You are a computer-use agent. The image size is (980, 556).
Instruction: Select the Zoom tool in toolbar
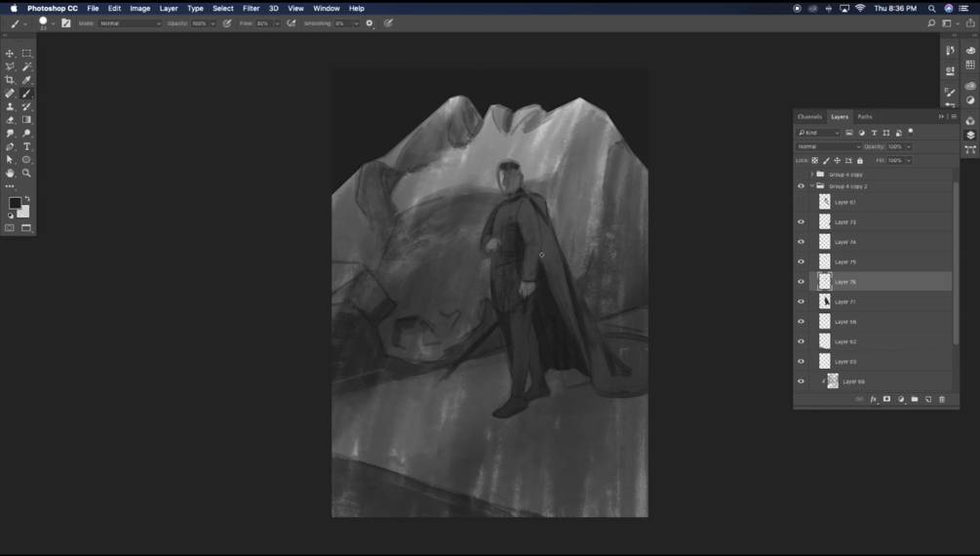(27, 173)
